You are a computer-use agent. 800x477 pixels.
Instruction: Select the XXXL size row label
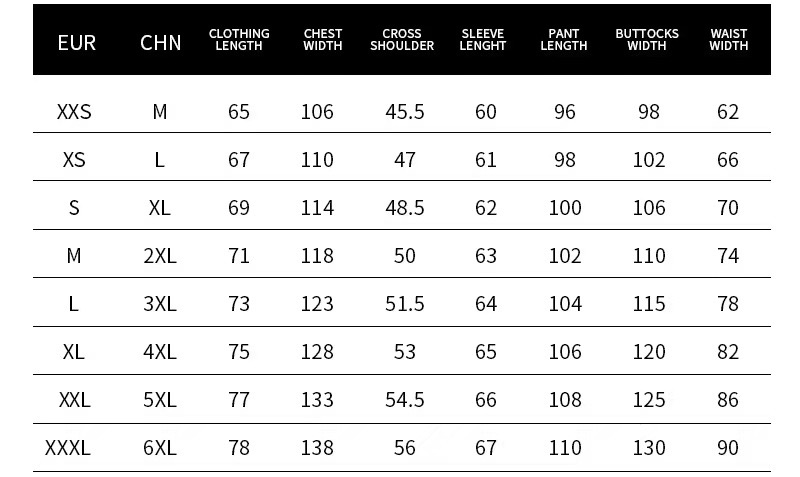[68, 448]
